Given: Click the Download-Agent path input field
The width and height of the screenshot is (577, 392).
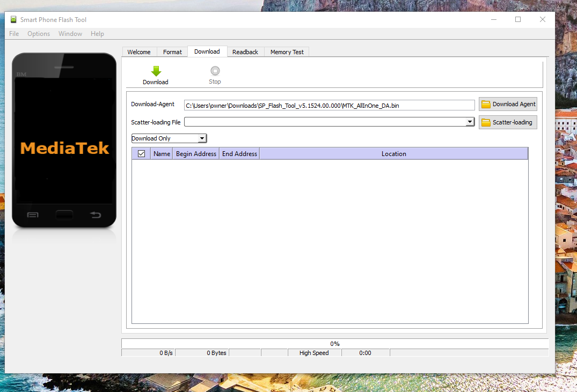Looking at the screenshot, I should point(330,105).
